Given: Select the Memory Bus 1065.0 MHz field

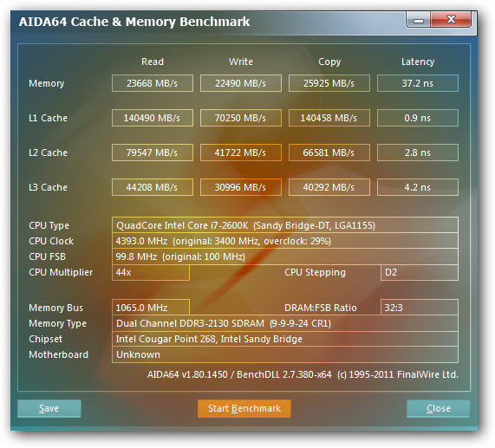Looking at the screenshot, I should [x=151, y=308].
